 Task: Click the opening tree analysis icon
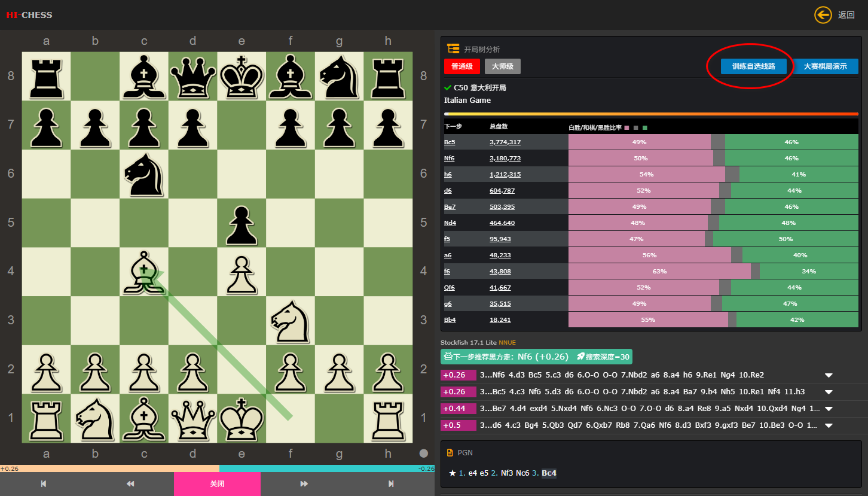(453, 49)
